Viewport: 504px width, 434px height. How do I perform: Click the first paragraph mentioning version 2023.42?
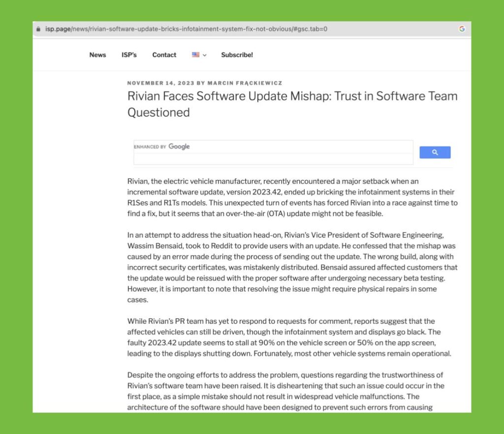(292, 197)
